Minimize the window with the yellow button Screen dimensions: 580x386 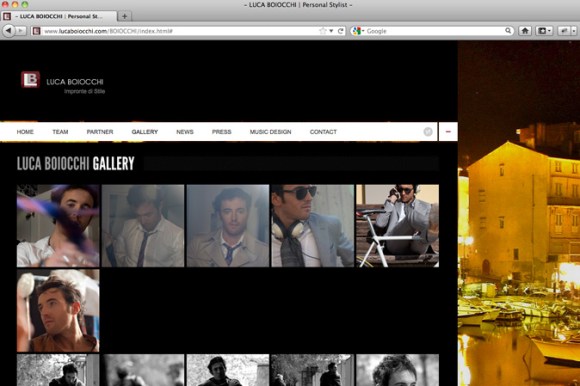coord(15,4)
